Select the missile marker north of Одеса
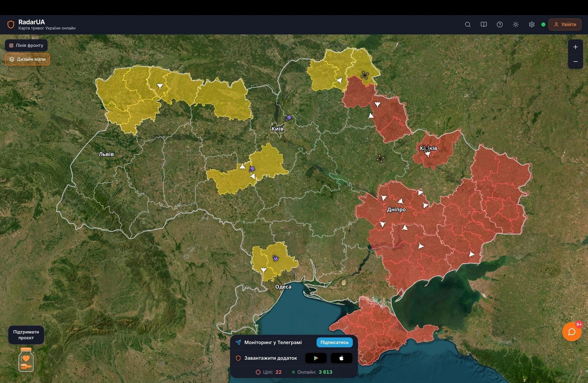 (x=276, y=259)
